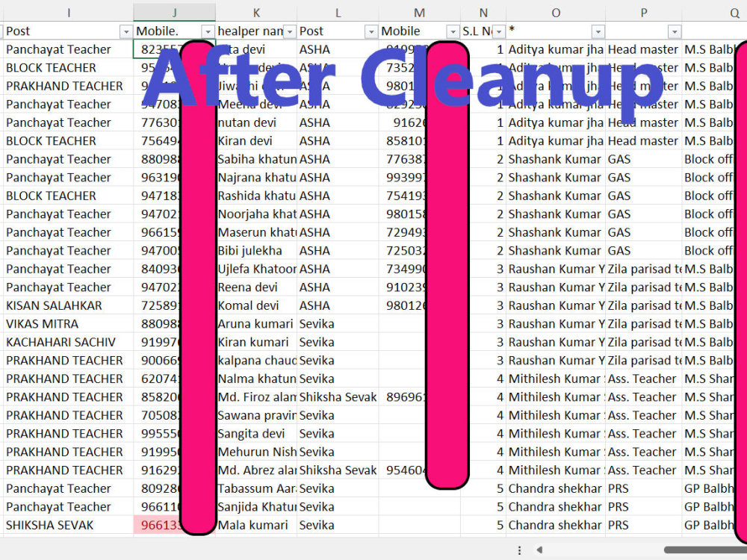747x560 pixels.
Task: Select column K header
Action: (x=256, y=13)
